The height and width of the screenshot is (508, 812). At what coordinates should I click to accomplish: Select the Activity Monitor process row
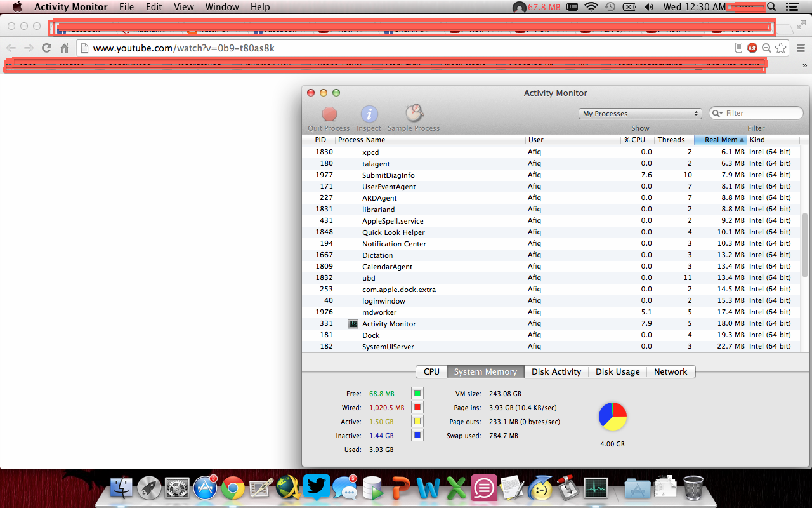[x=551, y=323]
